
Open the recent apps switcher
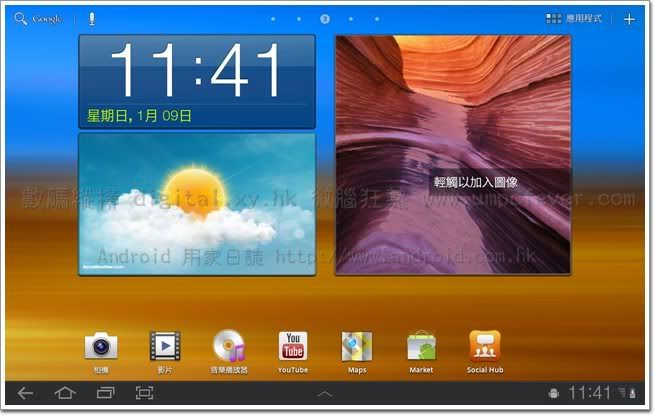(x=104, y=393)
